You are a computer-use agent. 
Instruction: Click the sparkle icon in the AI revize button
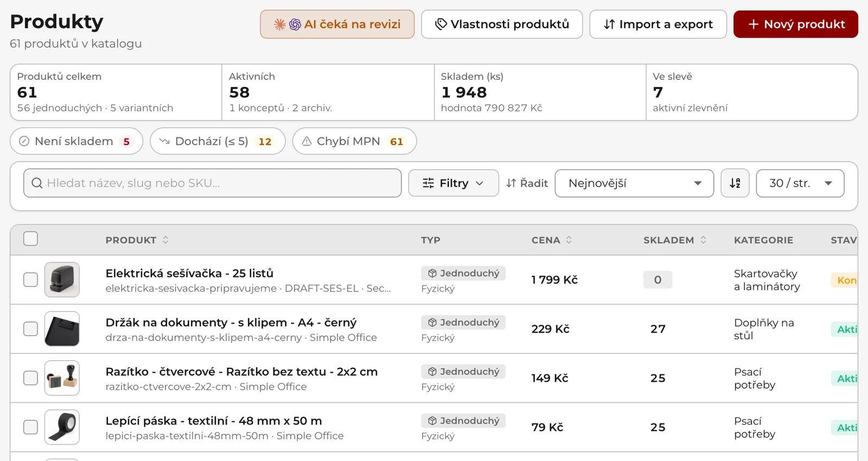[280, 24]
